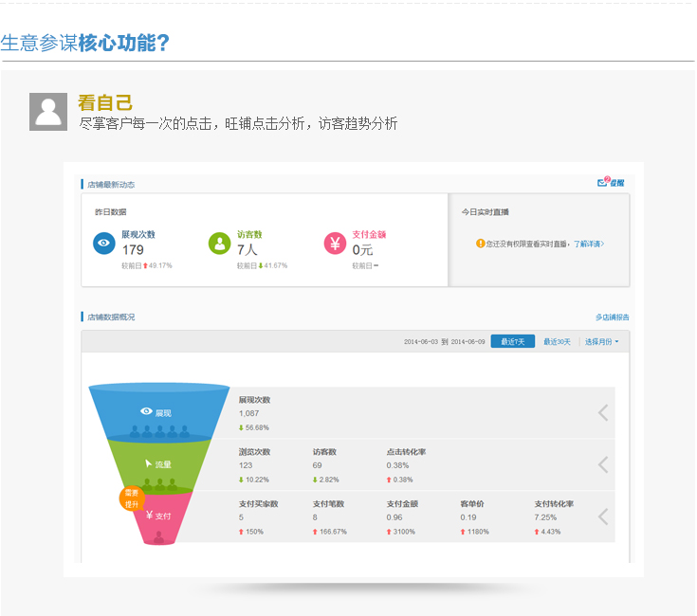
Task: Click the 支付笔数 value 8
Action: [x=315, y=517]
